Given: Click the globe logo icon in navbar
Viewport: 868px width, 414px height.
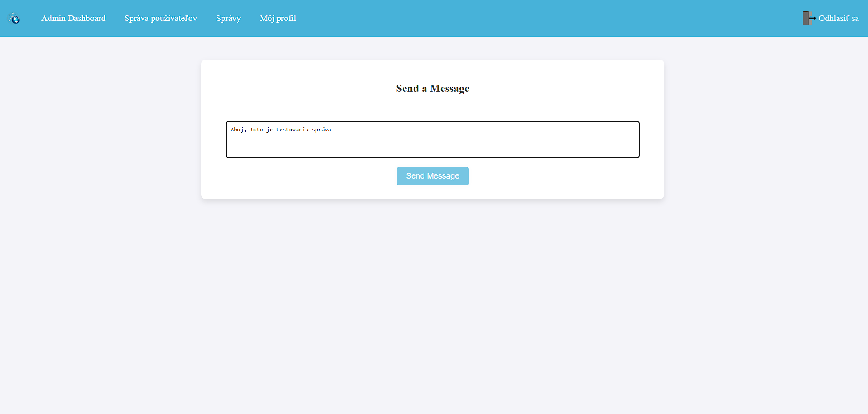Looking at the screenshot, I should coord(14,18).
